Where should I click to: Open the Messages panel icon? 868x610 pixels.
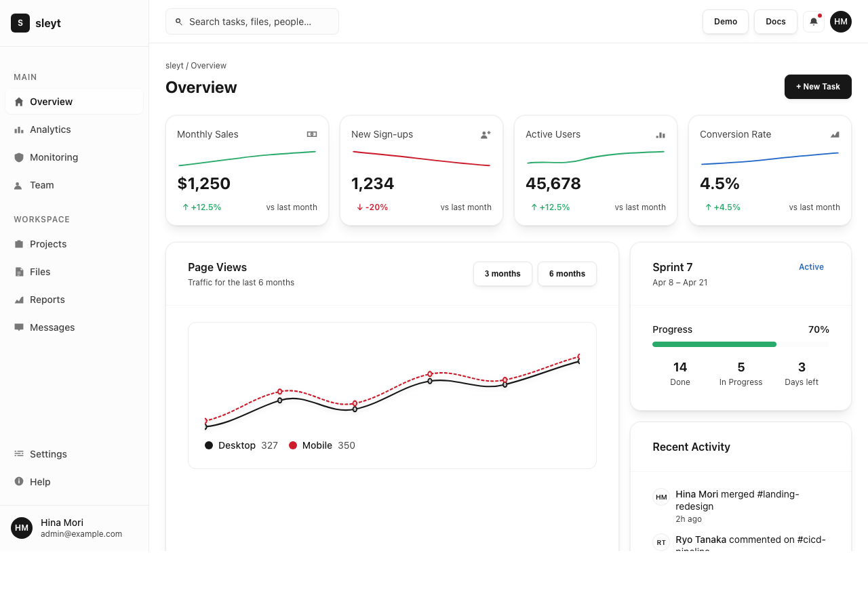click(20, 327)
